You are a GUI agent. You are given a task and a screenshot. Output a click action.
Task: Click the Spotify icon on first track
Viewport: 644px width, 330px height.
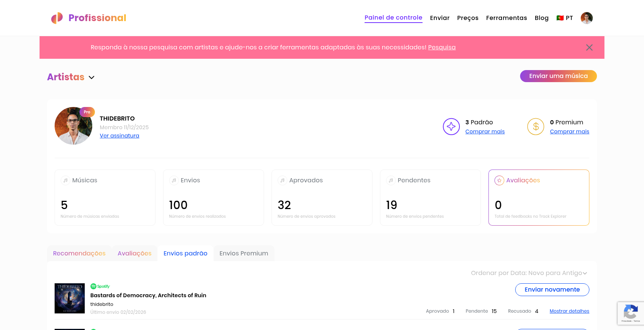tap(93, 286)
